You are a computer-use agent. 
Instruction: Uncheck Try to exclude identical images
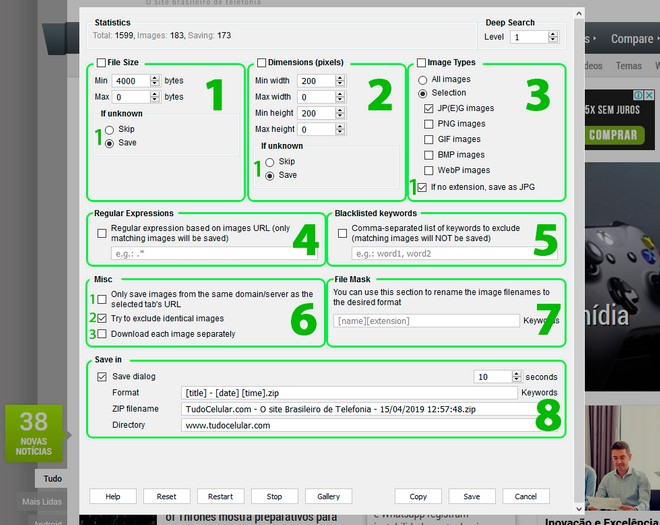(x=102, y=318)
